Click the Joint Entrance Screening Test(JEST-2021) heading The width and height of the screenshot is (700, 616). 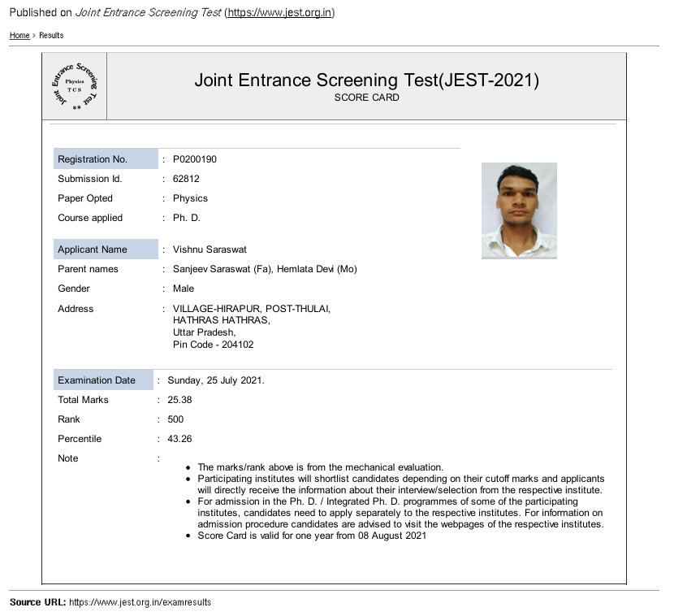tap(366, 80)
